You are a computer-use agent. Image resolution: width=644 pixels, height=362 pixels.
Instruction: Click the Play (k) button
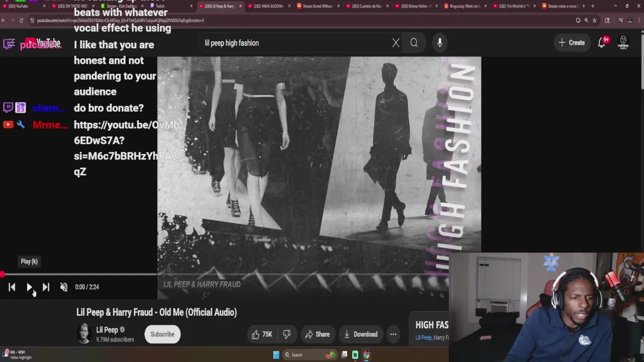pos(29,287)
